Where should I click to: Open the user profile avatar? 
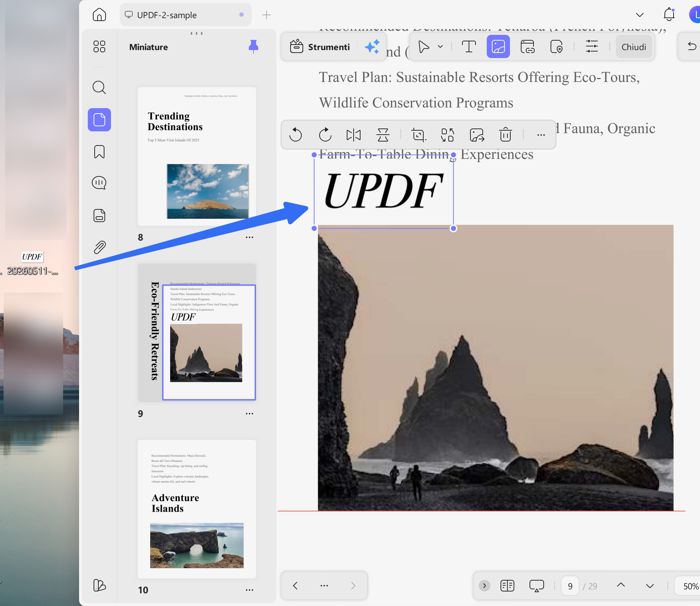click(x=694, y=15)
